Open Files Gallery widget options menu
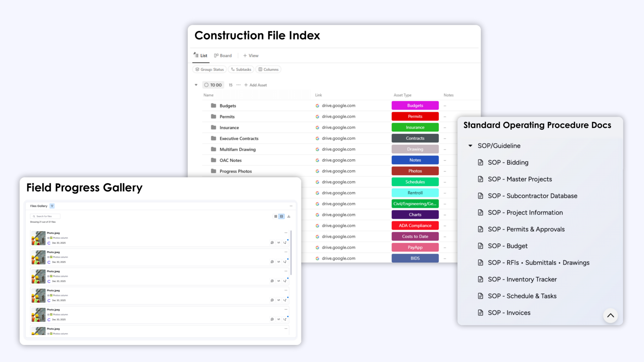The image size is (644, 362). click(291, 206)
